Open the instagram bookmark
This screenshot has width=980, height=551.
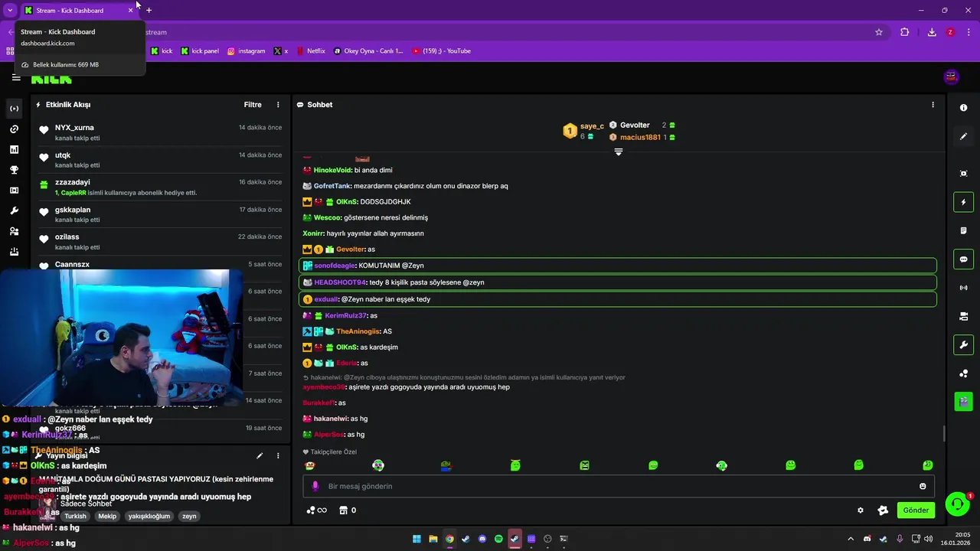pos(246,51)
